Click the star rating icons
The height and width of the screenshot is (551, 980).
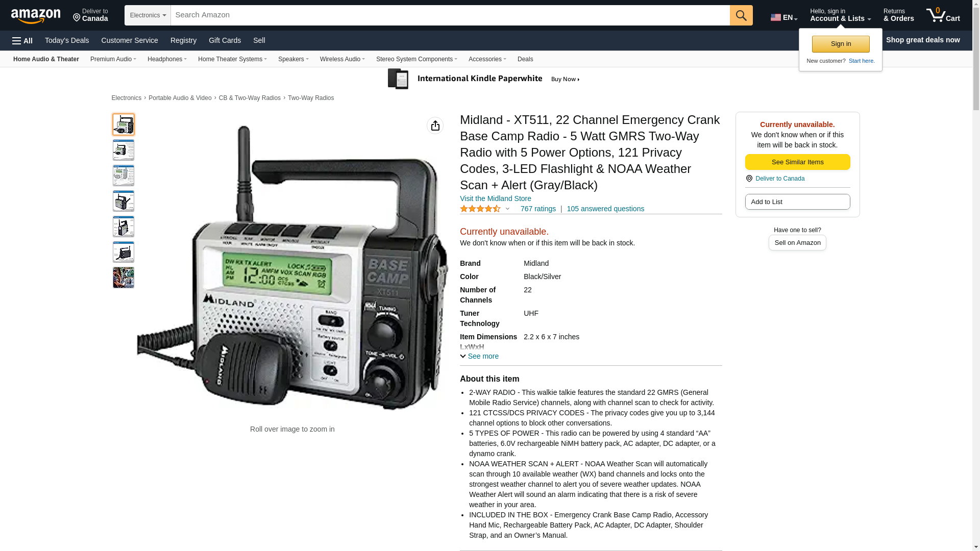click(480, 209)
